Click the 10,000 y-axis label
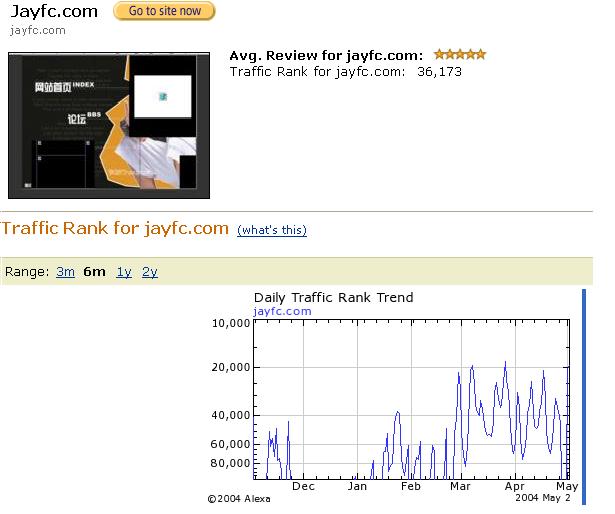 (x=231, y=323)
